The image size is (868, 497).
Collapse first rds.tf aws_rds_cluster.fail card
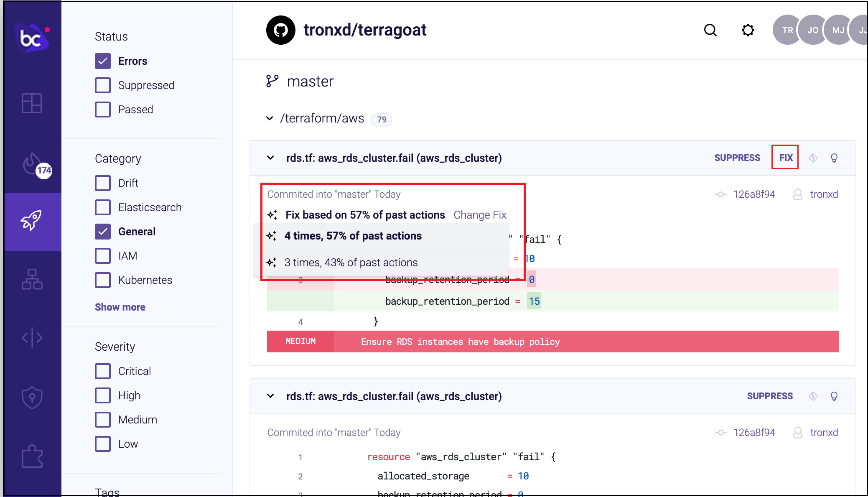pos(271,158)
